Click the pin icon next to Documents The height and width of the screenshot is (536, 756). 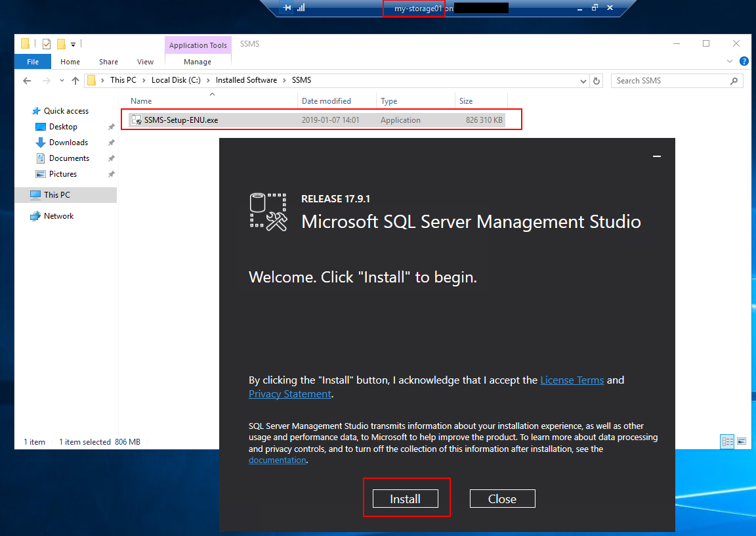[x=112, y=158]
